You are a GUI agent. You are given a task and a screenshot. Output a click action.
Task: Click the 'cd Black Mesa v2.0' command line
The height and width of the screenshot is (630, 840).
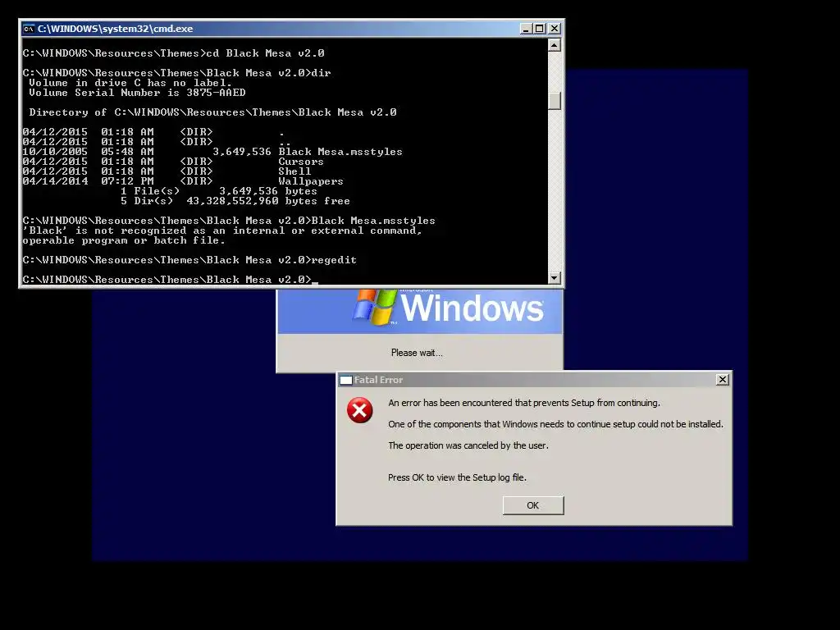[x=174, y=53]
